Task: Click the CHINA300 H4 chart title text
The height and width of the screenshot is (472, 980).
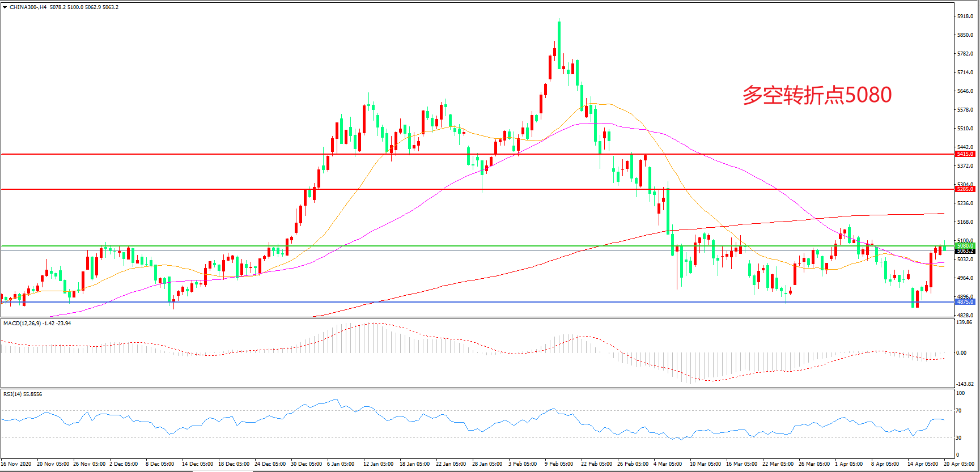Action: [x=28, y=7]
